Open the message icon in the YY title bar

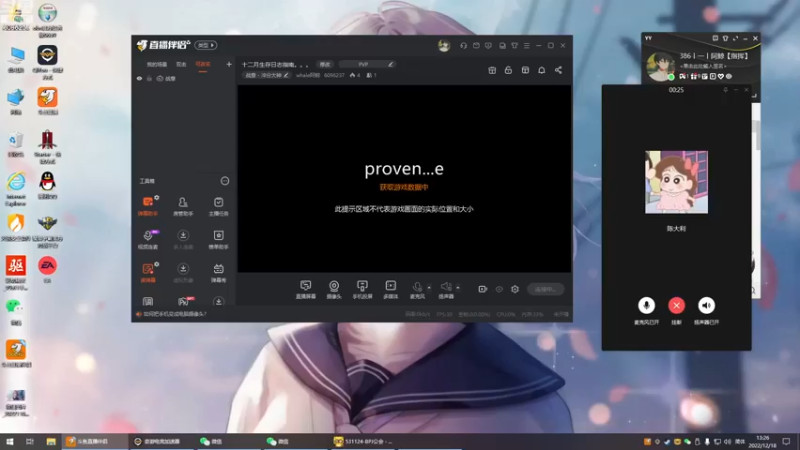(715, 38)
